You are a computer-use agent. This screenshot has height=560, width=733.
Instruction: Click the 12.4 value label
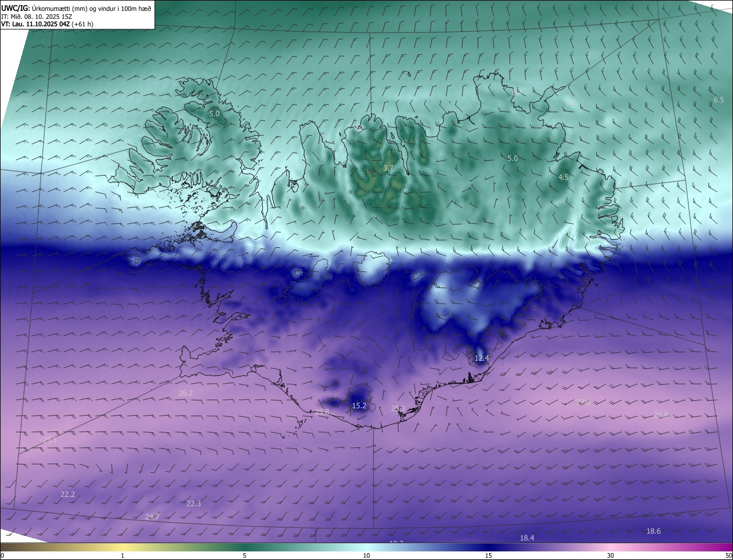tap(482, 358)
